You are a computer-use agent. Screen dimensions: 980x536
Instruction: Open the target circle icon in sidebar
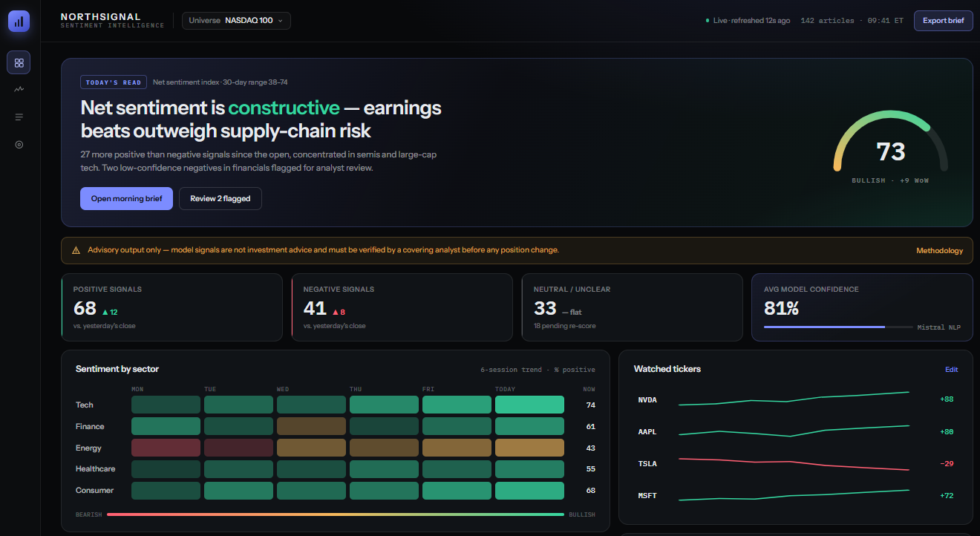19,144
